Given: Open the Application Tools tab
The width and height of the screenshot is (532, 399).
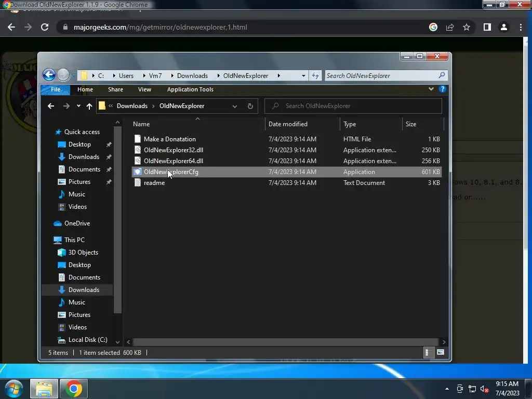Looking at the screenshot, I should (x=190, y=89).
